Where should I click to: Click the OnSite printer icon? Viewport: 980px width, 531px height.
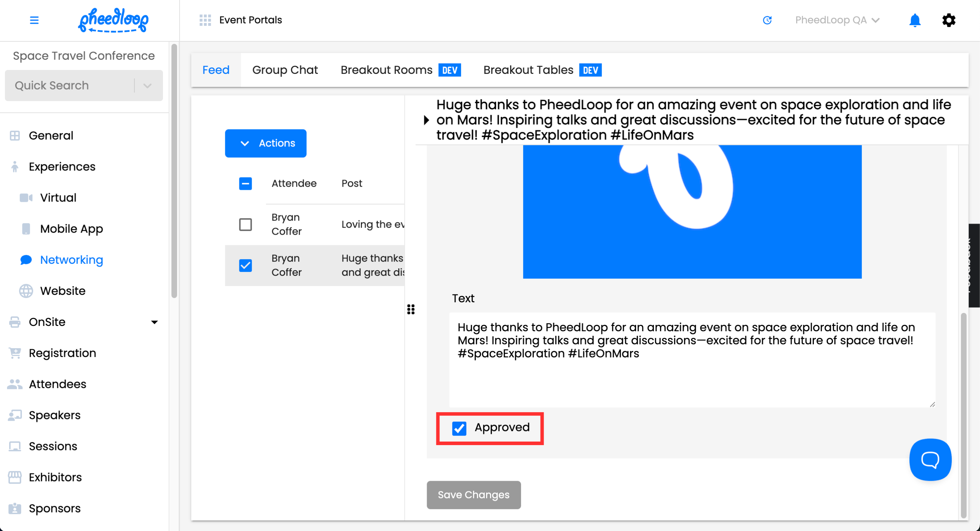pyautogui.click(x=15, y=322)
